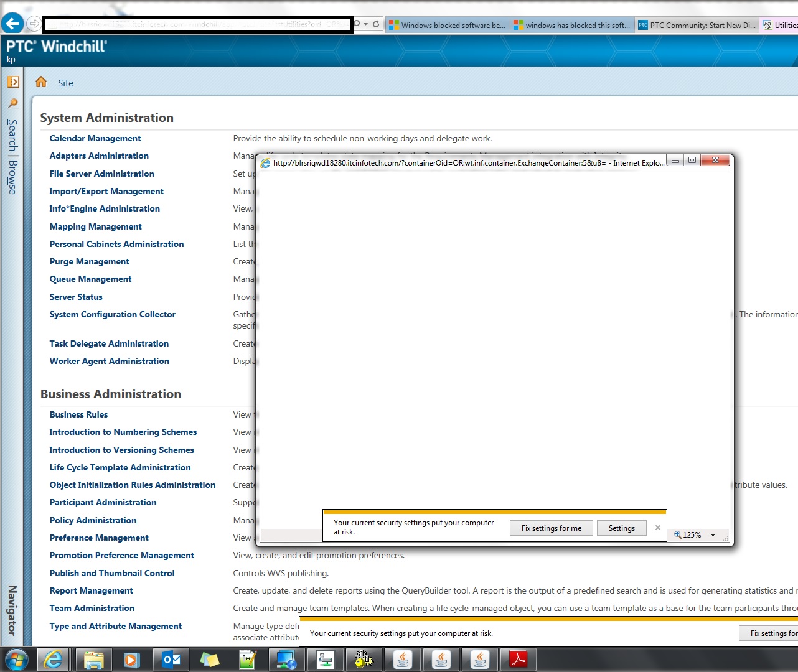The width and height of the screenshot is (798, 672).
Task: Open the network computer globe taskbar icon
Action: click(287, 660)
